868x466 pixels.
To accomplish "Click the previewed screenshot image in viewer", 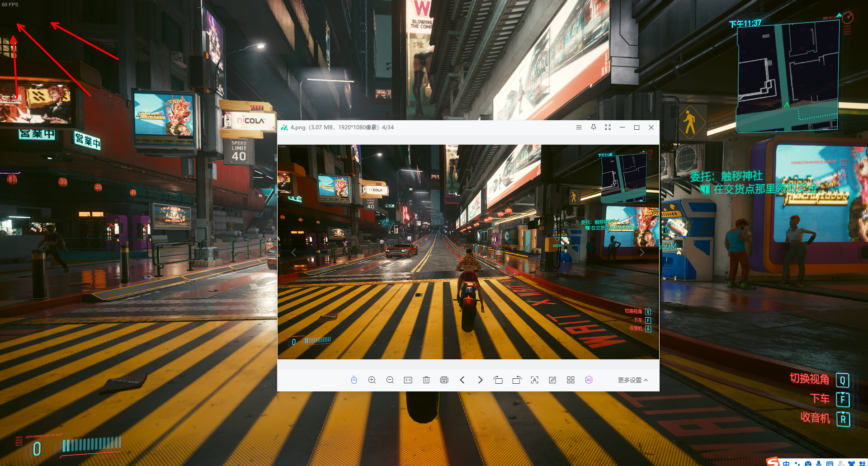I will click(468, 252).
